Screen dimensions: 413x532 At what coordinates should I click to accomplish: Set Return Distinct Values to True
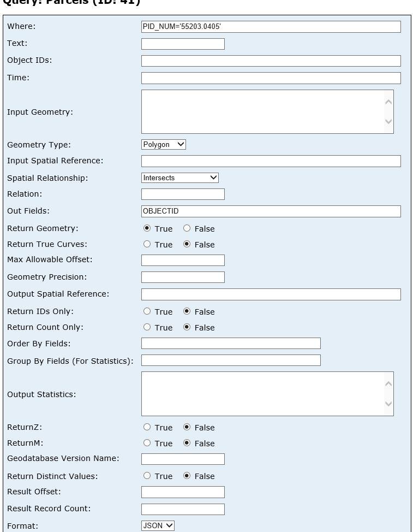pyautogui.click(x=147, y=476)
